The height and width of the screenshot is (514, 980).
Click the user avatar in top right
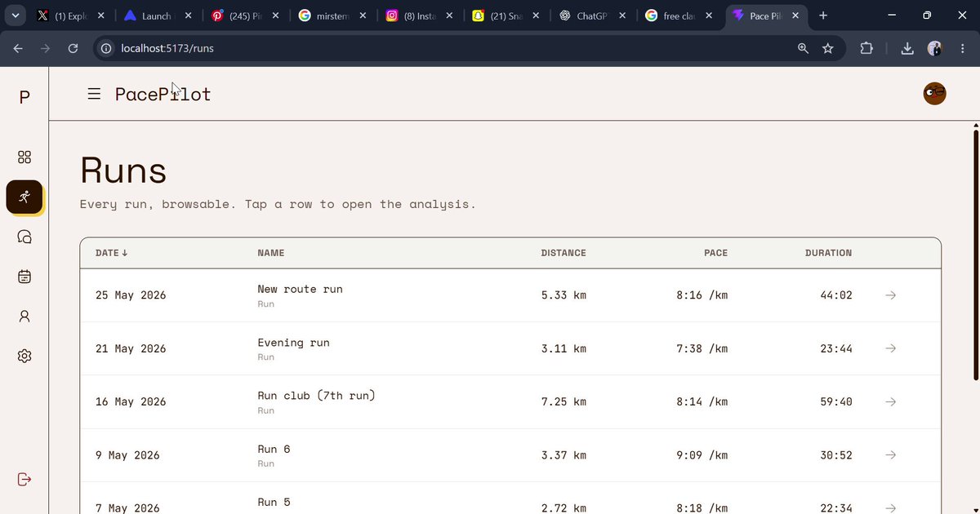[934, 94]
